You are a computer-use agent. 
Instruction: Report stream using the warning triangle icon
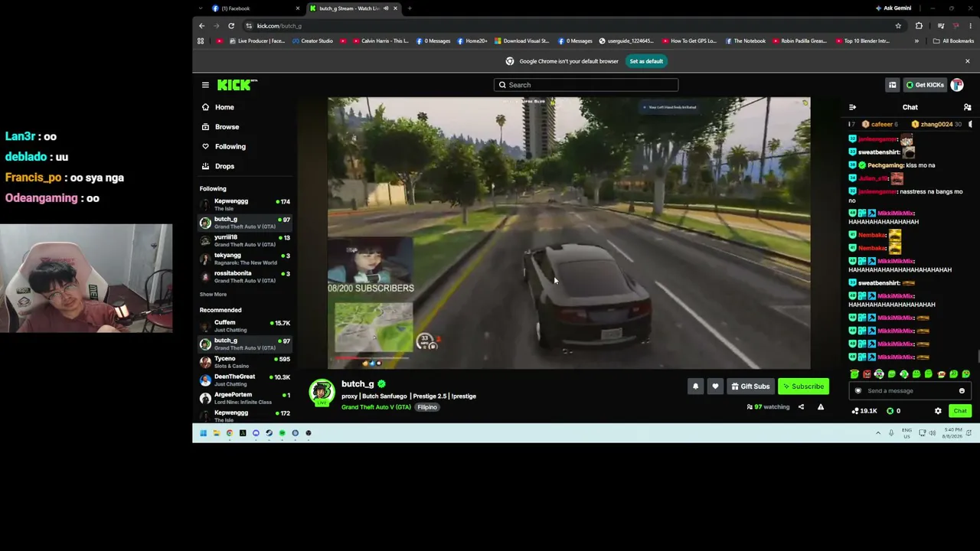(x=821, y=407)
